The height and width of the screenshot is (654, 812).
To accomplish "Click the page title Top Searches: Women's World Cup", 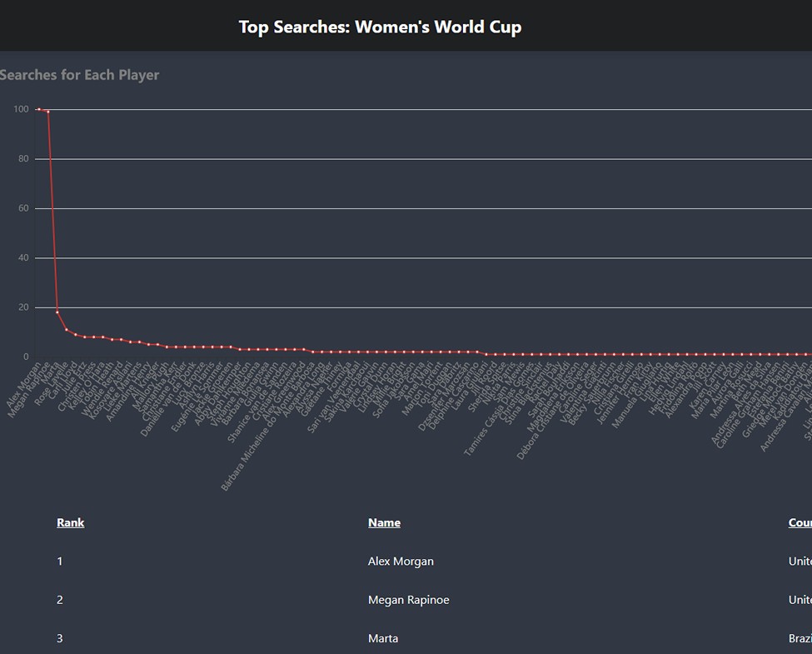I will (x=380, y=27).
